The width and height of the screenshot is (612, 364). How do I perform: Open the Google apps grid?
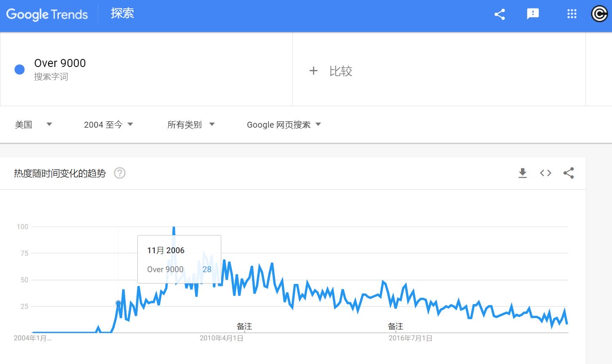572,14
